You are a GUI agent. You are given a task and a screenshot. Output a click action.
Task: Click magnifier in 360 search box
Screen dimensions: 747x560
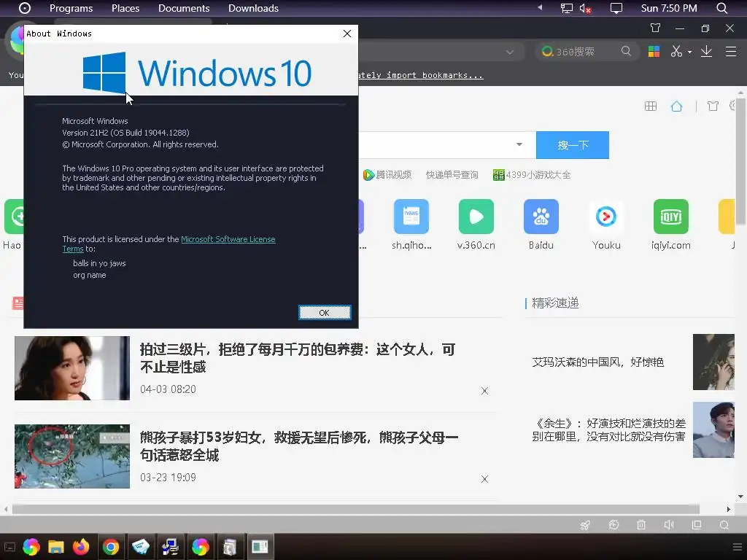(626, 51)
